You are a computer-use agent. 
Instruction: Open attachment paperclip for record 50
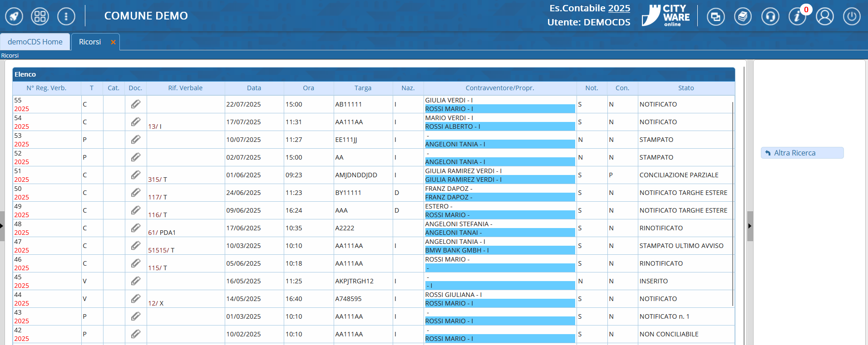pyautogui.click(x=136, y=193)
